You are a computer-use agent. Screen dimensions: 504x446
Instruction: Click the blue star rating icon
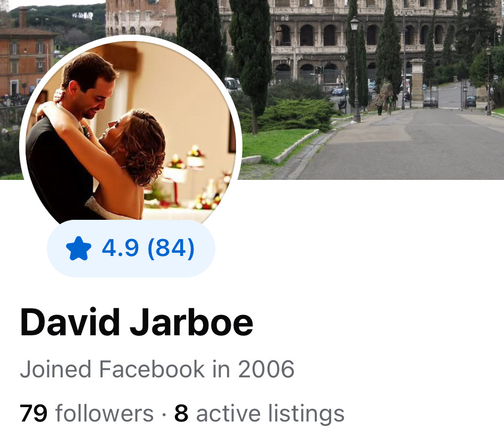pos(79,248)
